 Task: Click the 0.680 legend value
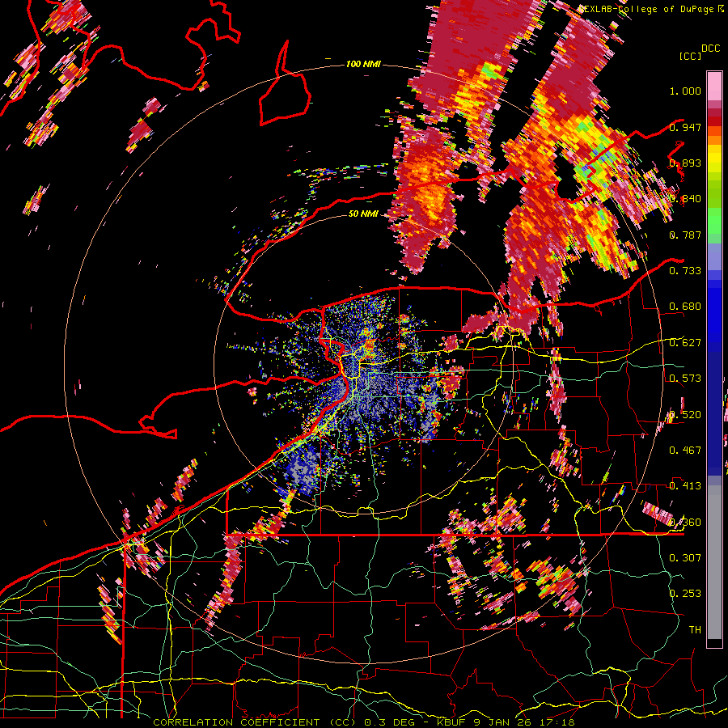pos(685,307)
